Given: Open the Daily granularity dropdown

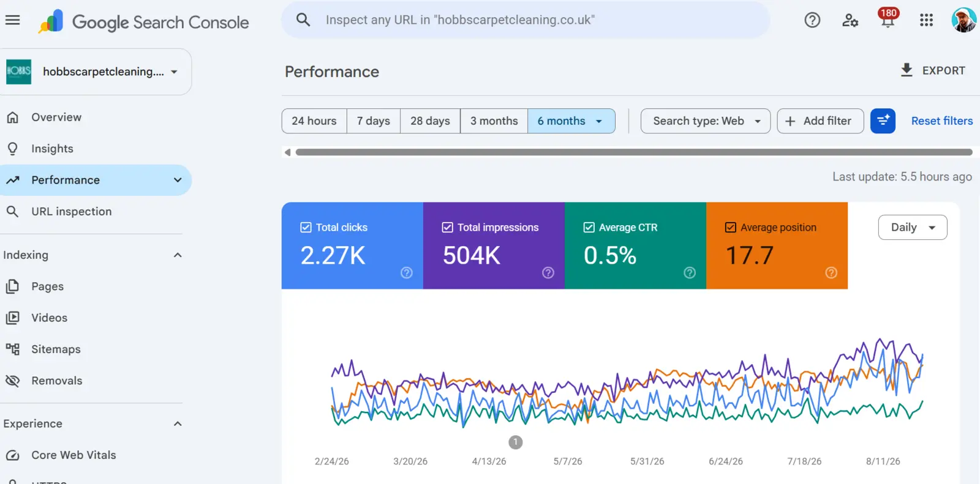Looking at the screenshot, I should pyautogui.click(x=913, y=228).
